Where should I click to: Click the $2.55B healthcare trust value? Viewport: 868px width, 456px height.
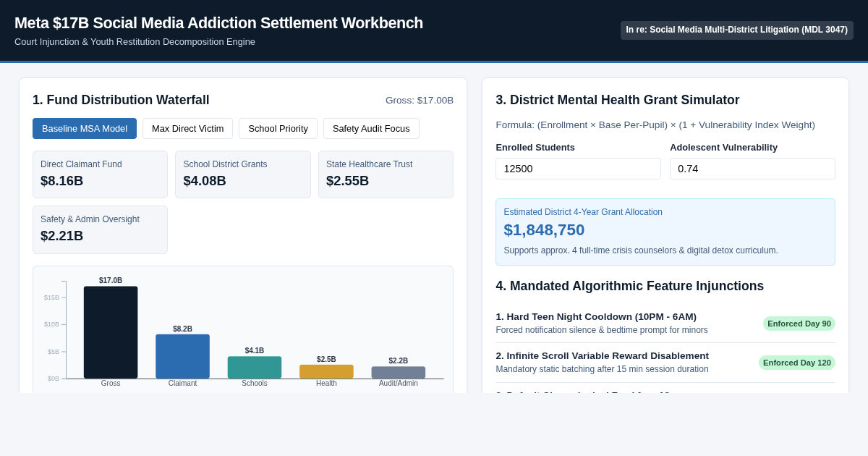pyautogui.click(x=348, y=181)
